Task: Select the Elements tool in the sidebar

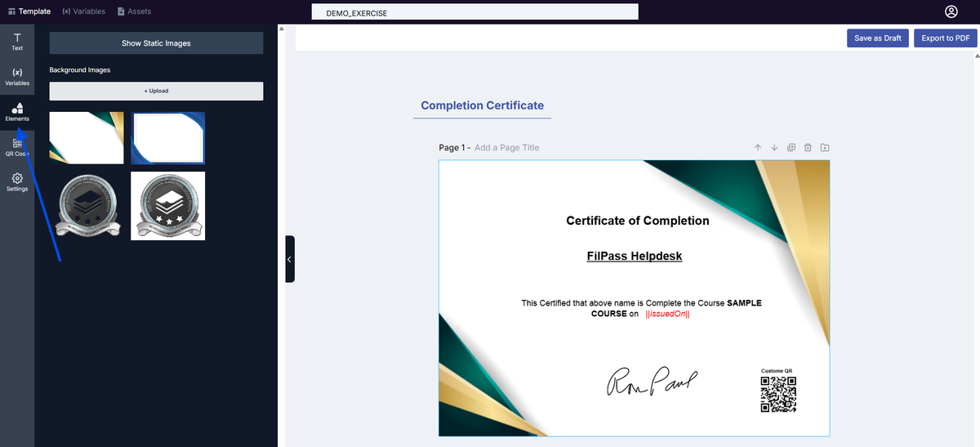Action: [x=17, y=112]
